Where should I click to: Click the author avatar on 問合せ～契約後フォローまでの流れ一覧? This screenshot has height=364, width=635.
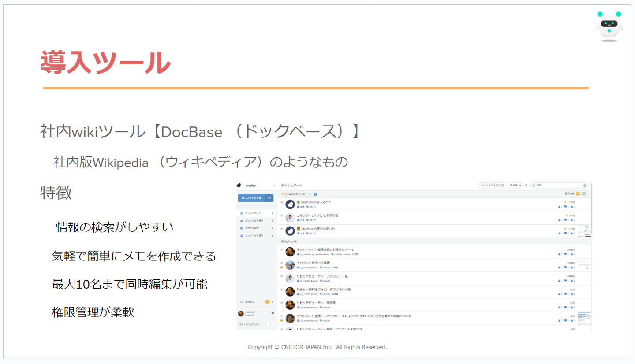tap(290, 291)
